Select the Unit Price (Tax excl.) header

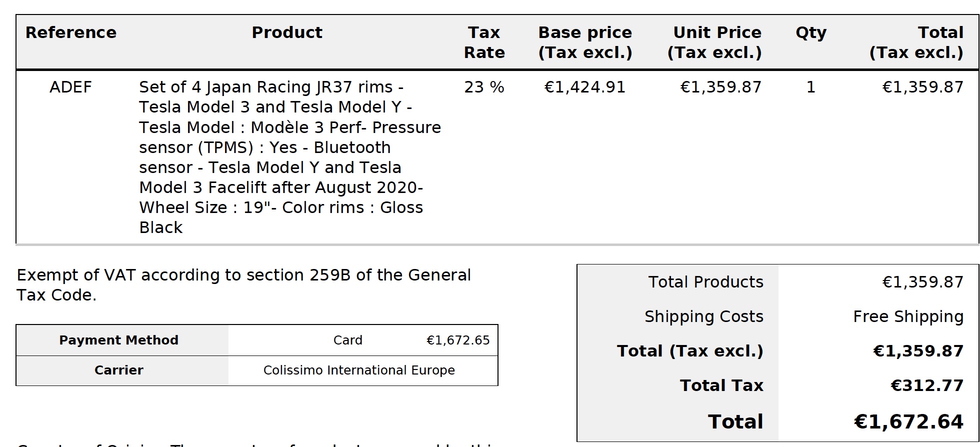[714, 42]
